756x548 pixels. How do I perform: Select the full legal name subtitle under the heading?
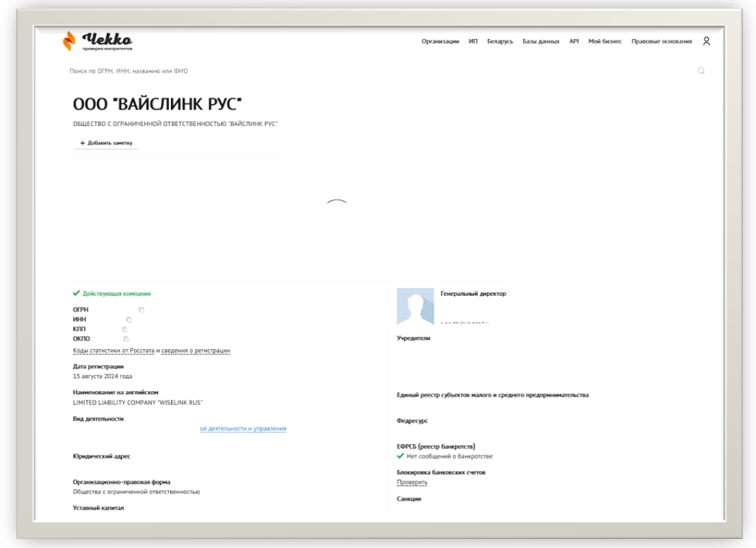(x=175, y=124)
